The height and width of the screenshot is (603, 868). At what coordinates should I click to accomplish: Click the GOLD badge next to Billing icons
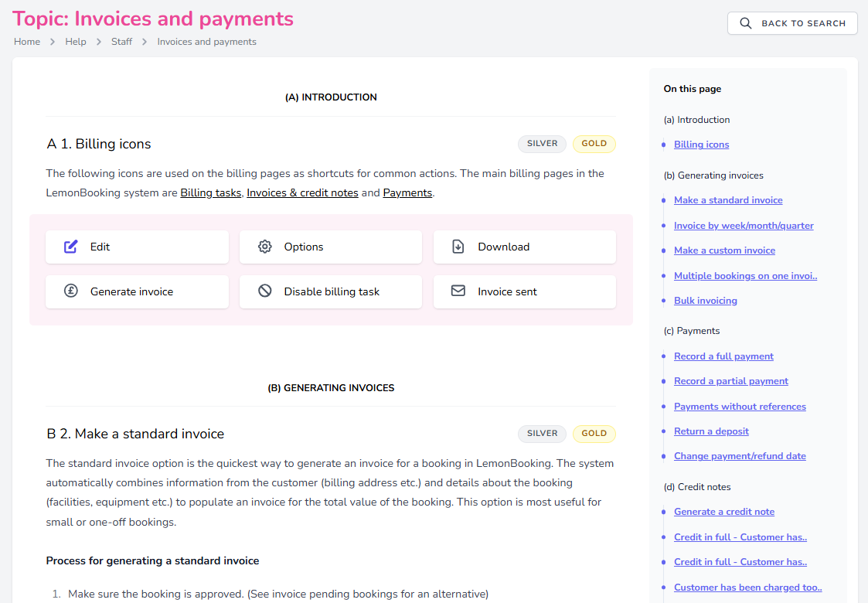click(x=594, y=144)
